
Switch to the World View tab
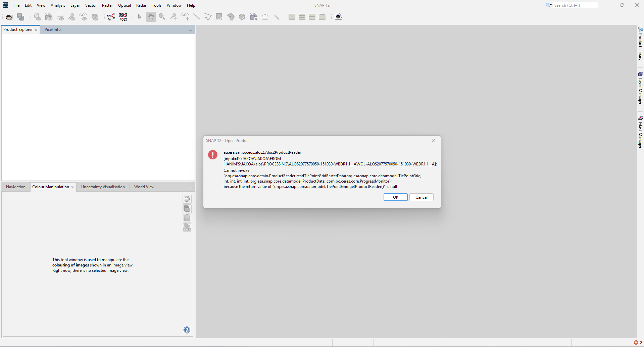(144, 187)
